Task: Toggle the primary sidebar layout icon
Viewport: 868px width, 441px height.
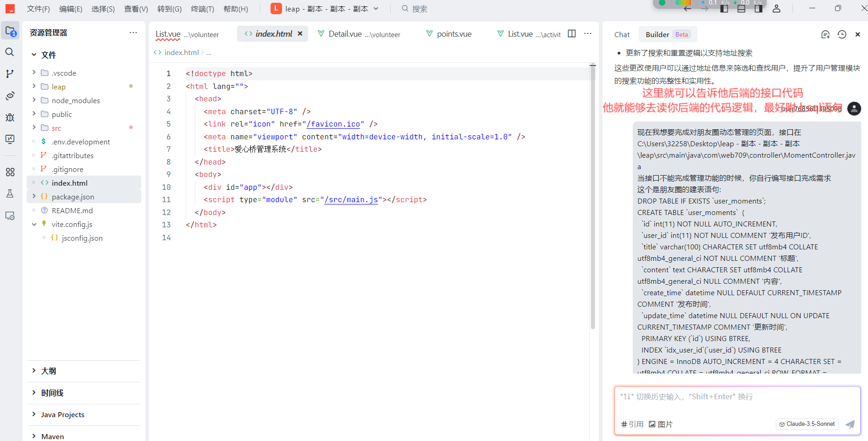Action: (x=724, y=9)
